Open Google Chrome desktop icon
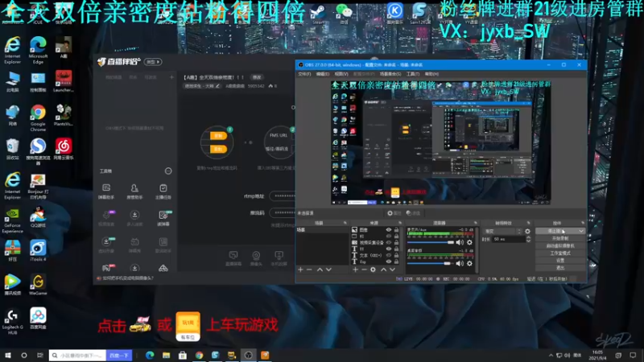644x362 pixels. [x=38, y=117]
